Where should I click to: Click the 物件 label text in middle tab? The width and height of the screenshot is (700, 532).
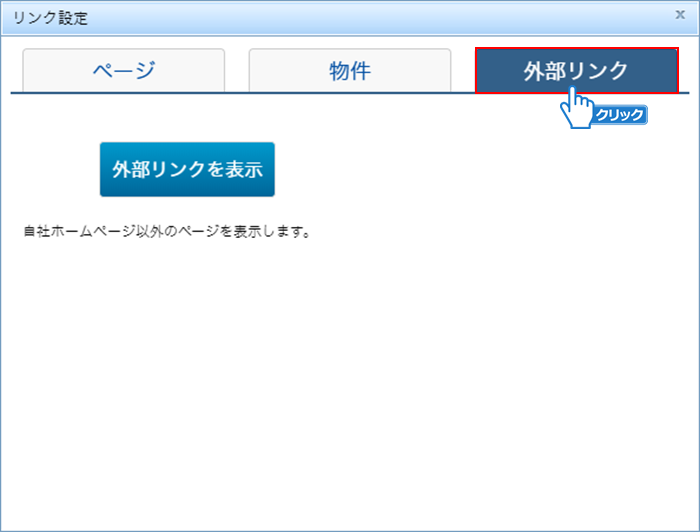pos(349,70)
